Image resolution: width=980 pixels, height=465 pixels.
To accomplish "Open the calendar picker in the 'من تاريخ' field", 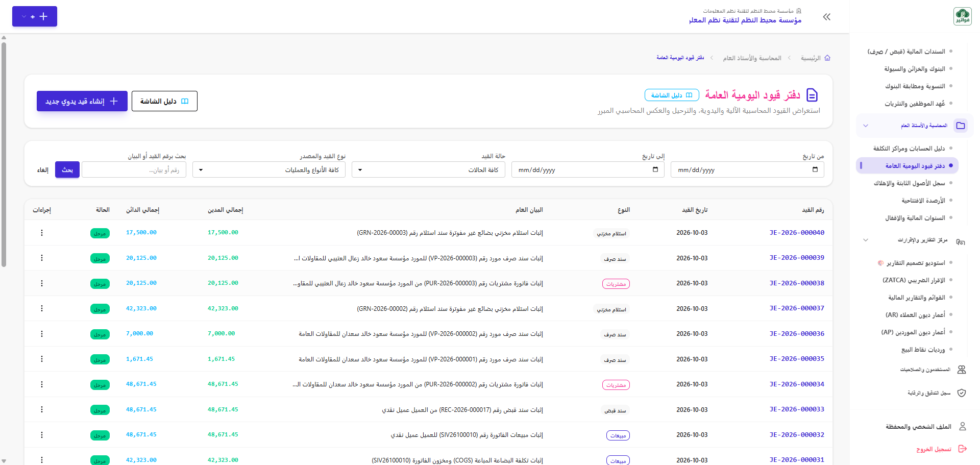I will pos(815,169).
